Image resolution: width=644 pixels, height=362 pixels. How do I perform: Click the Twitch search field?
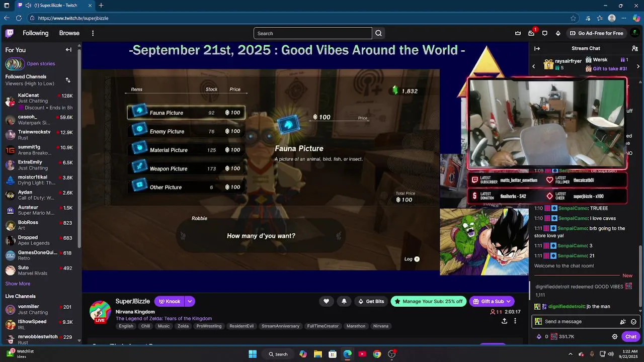coord(312,33)
